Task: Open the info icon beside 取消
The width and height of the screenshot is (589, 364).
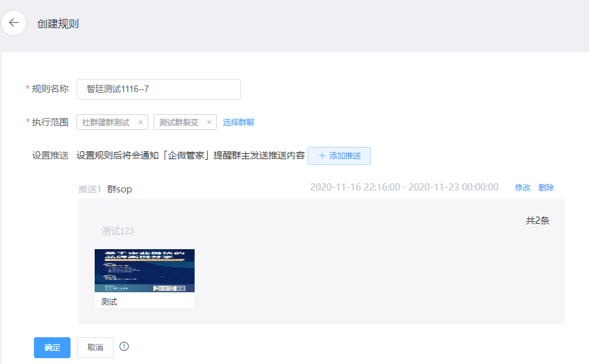Action: (x=124, y=347)
